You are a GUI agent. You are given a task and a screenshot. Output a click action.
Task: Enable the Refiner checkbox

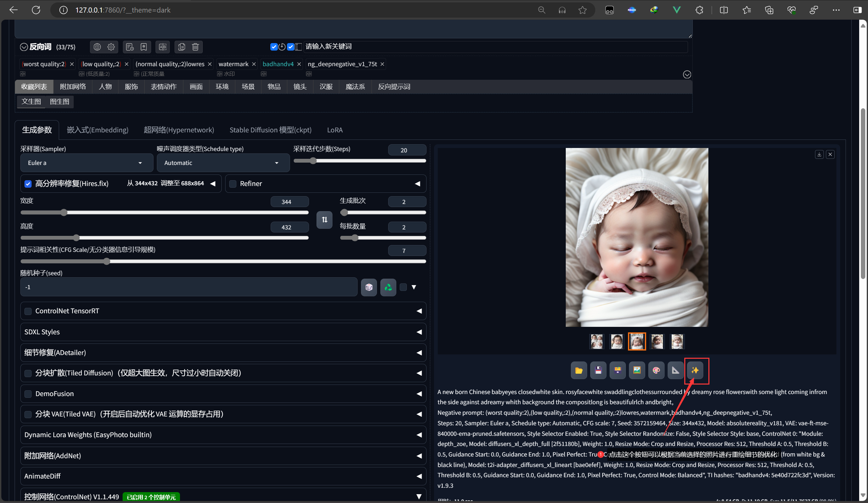[233, 184]
